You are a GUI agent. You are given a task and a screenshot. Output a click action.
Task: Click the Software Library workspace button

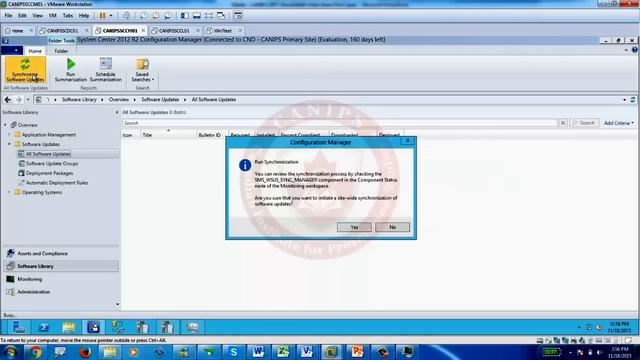pos(61,266)
